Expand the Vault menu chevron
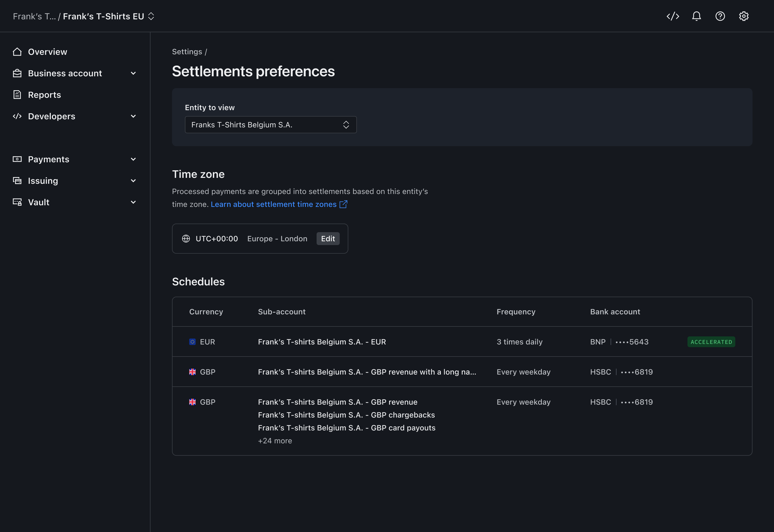The image size is (774, 532). click(133, 202)
